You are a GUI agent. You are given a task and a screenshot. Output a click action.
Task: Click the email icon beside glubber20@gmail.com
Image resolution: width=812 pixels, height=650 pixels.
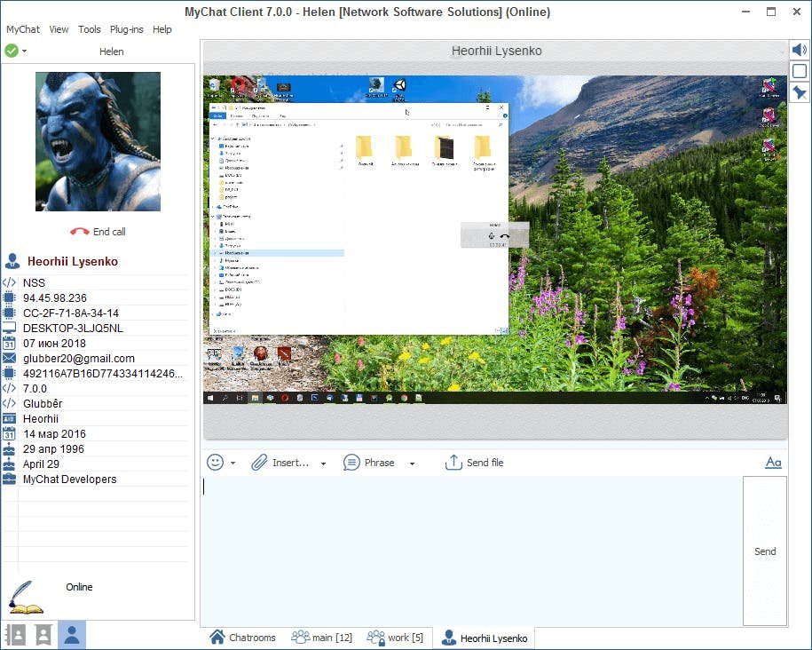click(x=10, y=359)
